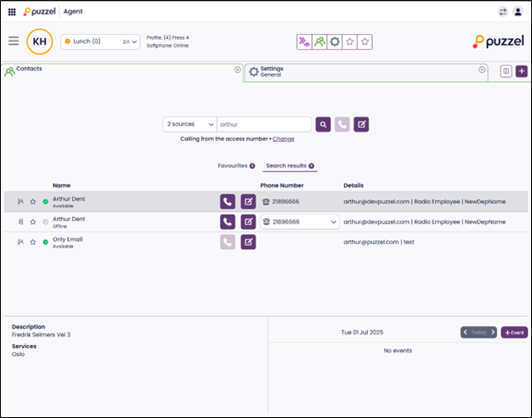Image resolution: width=532 pixels, height=418 pixels.
Task: Write message to Available Arthur Dent
Action: [248, 201]
